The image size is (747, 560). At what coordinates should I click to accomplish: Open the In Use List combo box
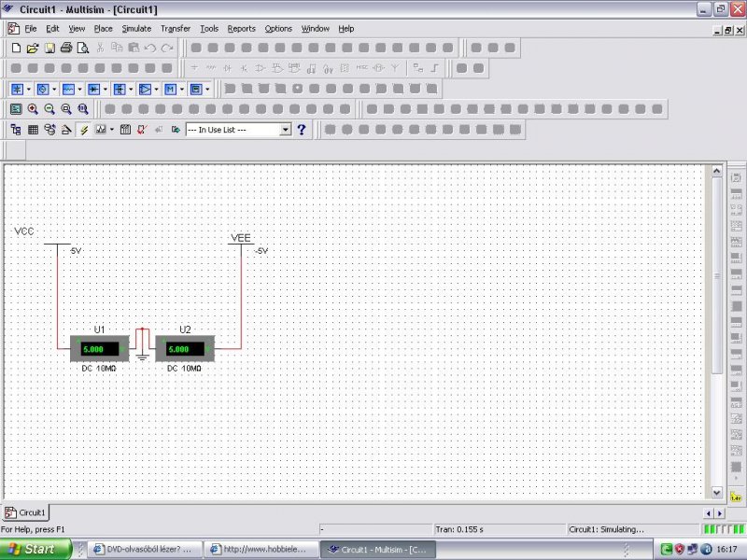tap(239, 130)
